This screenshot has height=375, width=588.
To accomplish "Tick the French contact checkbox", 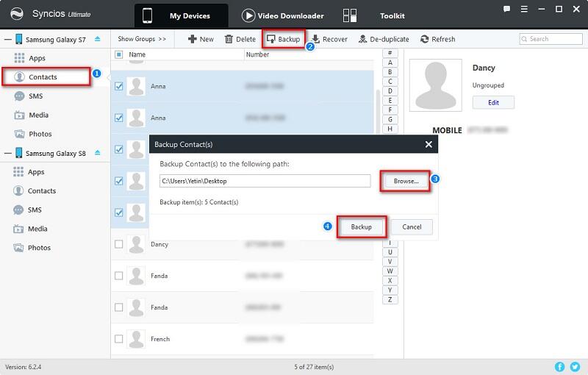I will (x=119, y=339).
